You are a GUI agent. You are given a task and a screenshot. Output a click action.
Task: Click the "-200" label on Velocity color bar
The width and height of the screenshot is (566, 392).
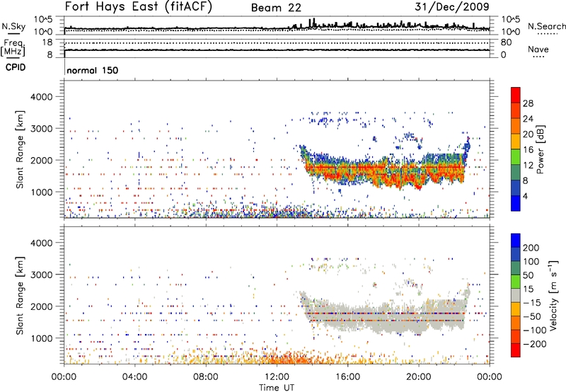535,344
